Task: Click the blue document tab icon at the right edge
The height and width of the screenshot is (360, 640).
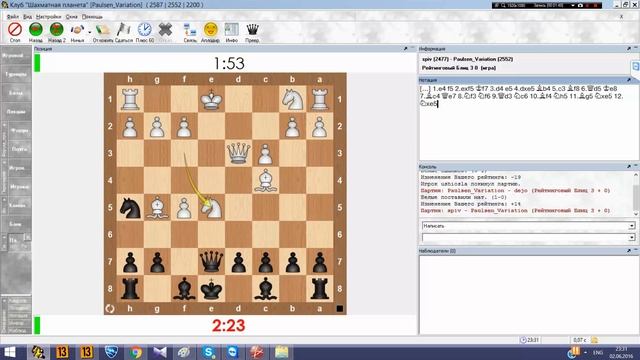Action: tap(636, 66)
